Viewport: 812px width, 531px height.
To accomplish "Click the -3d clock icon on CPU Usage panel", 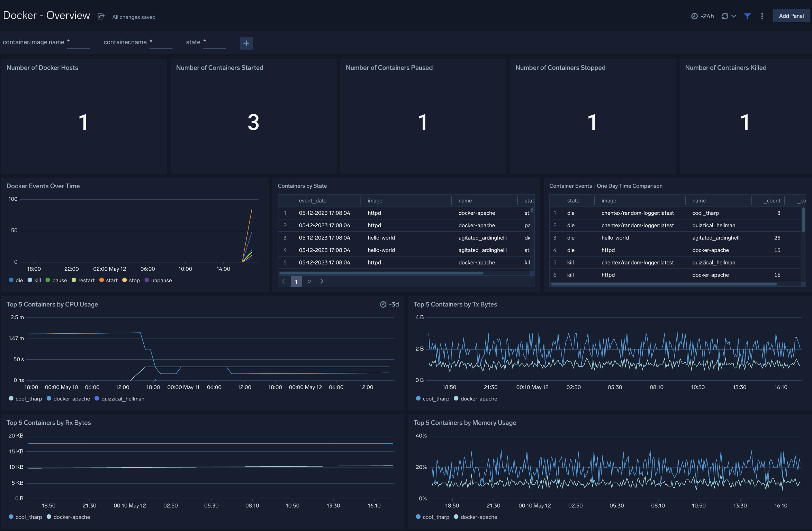I will [x=384, y=304].
